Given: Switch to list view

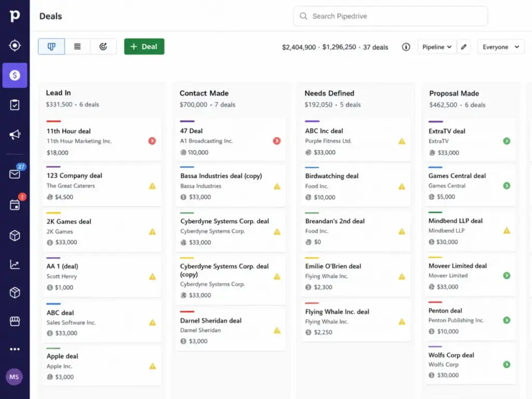Looking at the screenshot, I should tap(77, 46).
